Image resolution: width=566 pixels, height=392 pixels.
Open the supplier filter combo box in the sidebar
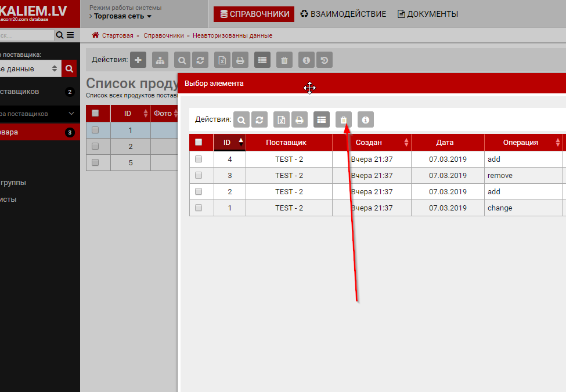[x=30, y=68]
